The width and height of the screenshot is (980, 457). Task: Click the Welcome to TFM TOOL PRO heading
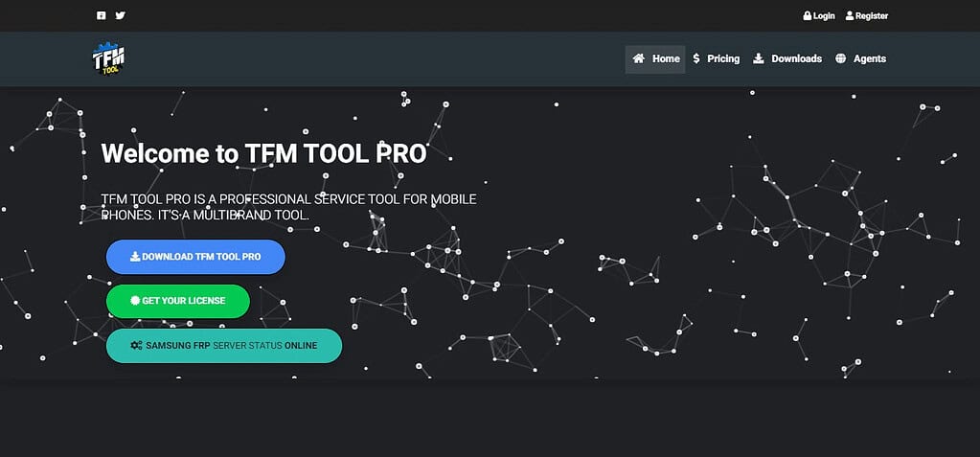point(263,154)
